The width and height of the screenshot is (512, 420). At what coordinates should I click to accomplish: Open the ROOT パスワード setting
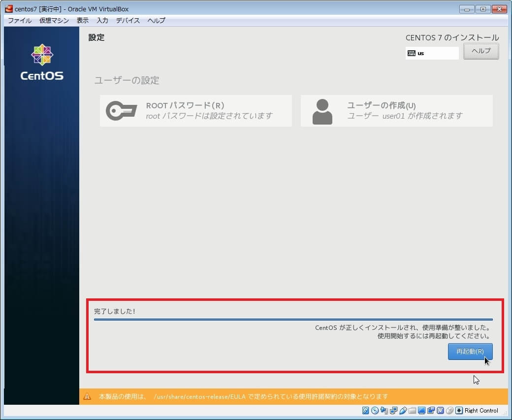pos(195,111)
